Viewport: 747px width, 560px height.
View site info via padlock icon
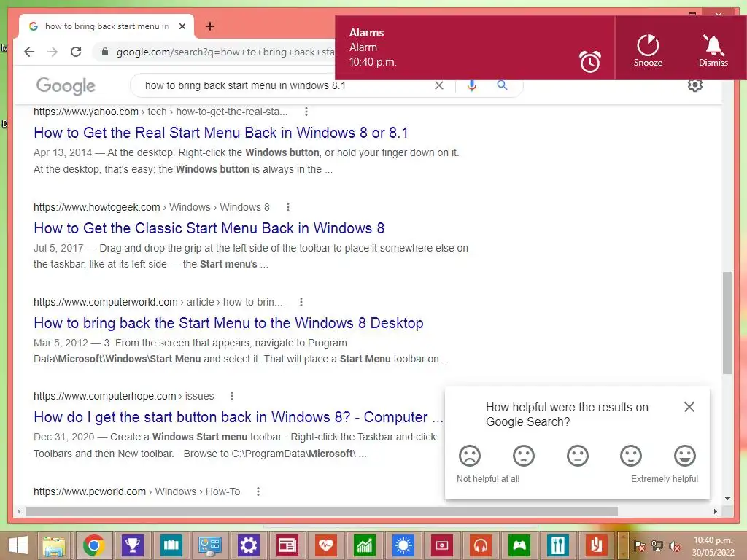tap(105, 52)
